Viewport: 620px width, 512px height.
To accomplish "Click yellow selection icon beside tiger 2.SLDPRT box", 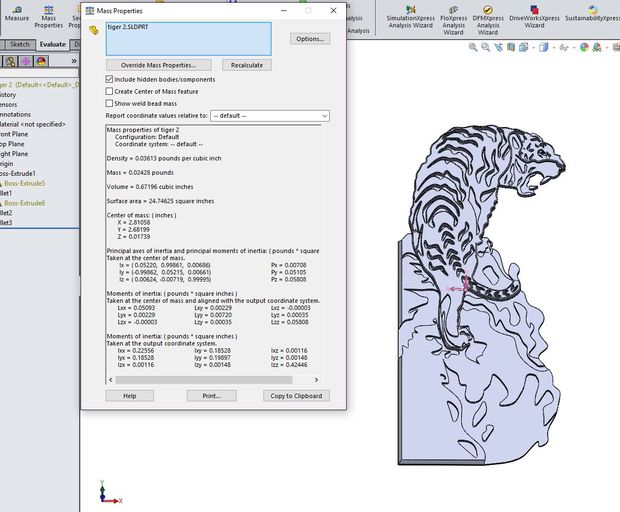I will (93, 30).
